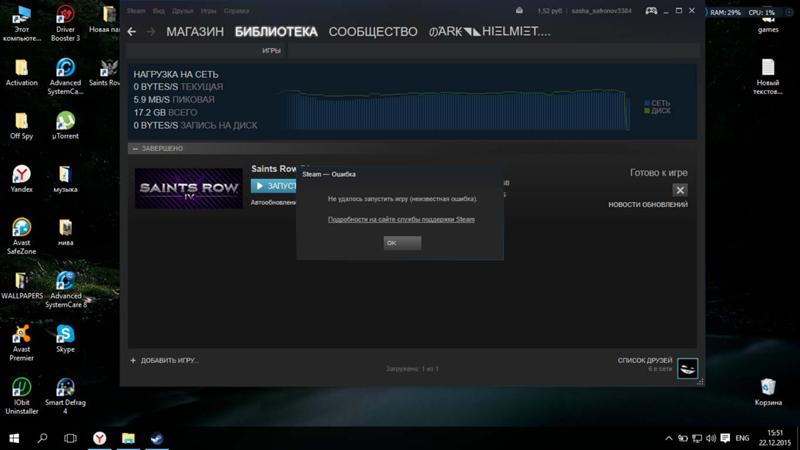
Task: Open the Activation folder on desktop
Action: coord(21,72)
